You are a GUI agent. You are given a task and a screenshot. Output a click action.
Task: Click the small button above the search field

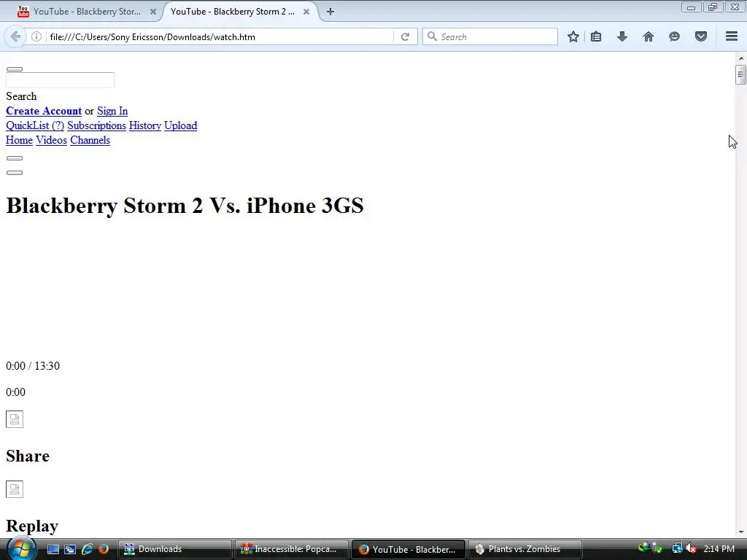click(x=15, y=69)
